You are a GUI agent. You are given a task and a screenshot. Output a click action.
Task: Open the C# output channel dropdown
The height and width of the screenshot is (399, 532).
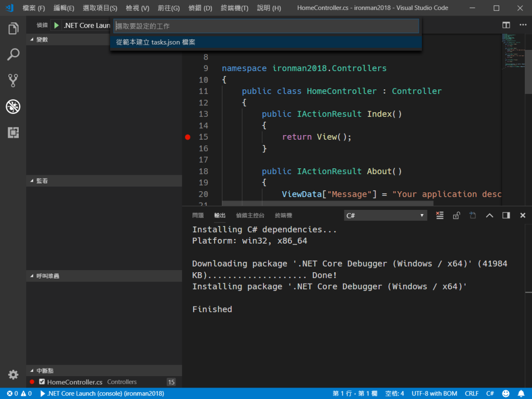(x=385, y=216)
